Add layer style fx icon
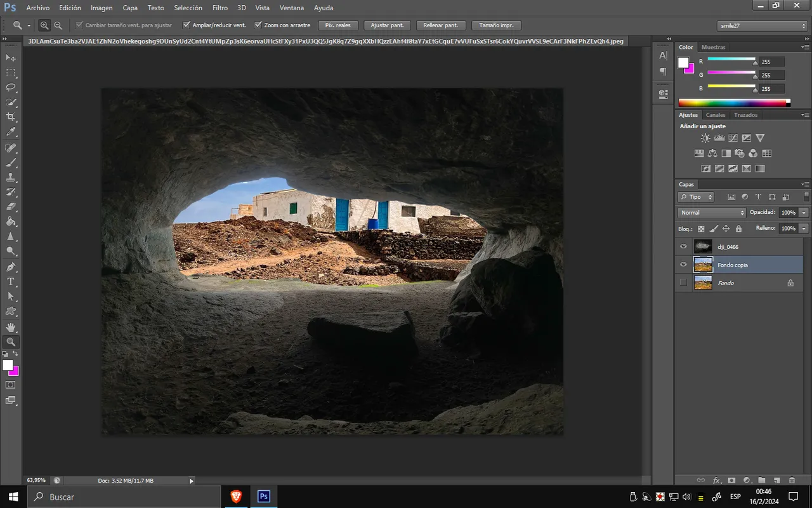The width and height of the screenshot is (812, 508). click(717, 481)
